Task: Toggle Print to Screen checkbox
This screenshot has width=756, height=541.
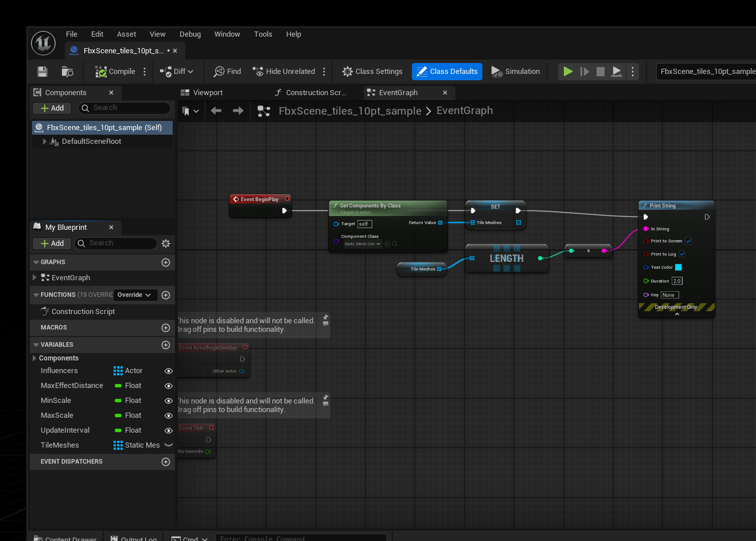Action: click(688, 241)
